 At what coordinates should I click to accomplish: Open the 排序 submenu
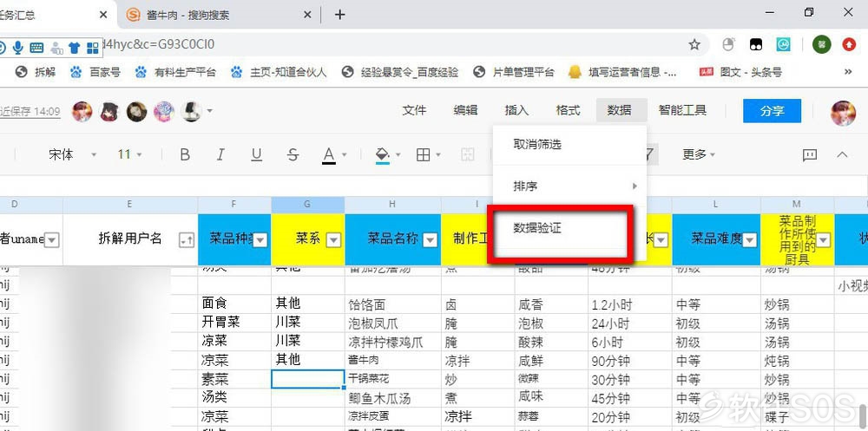(x=569, y=186)
